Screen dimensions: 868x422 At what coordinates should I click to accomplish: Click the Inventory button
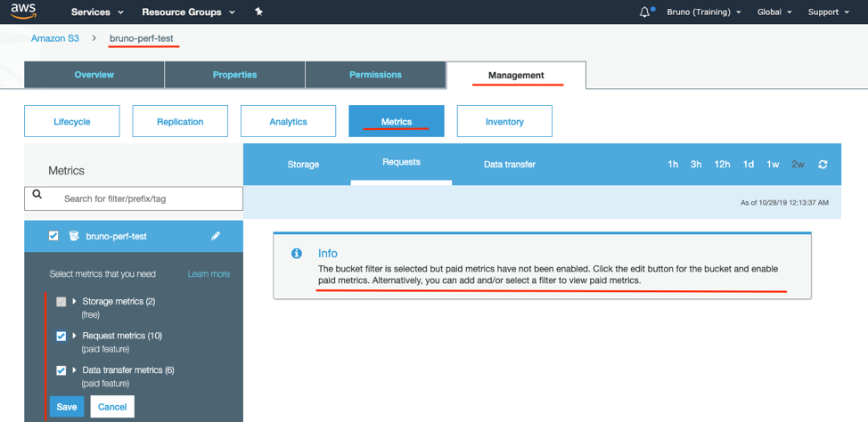[504, 121]
